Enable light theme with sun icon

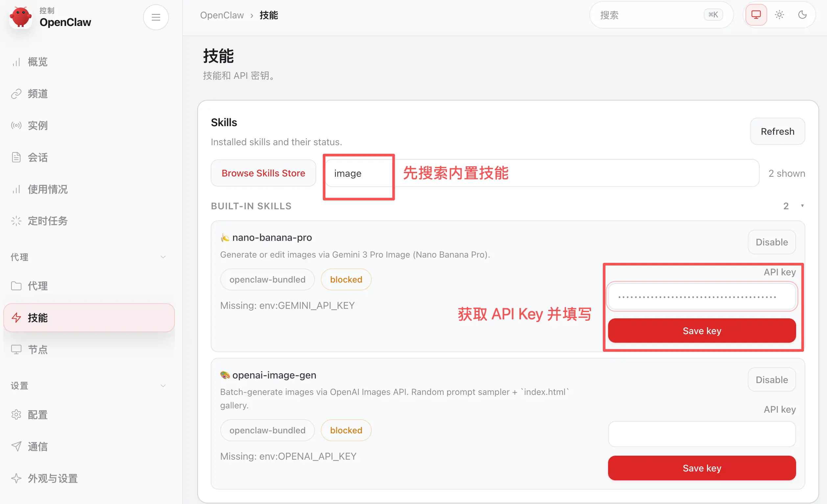pos(779,15)
